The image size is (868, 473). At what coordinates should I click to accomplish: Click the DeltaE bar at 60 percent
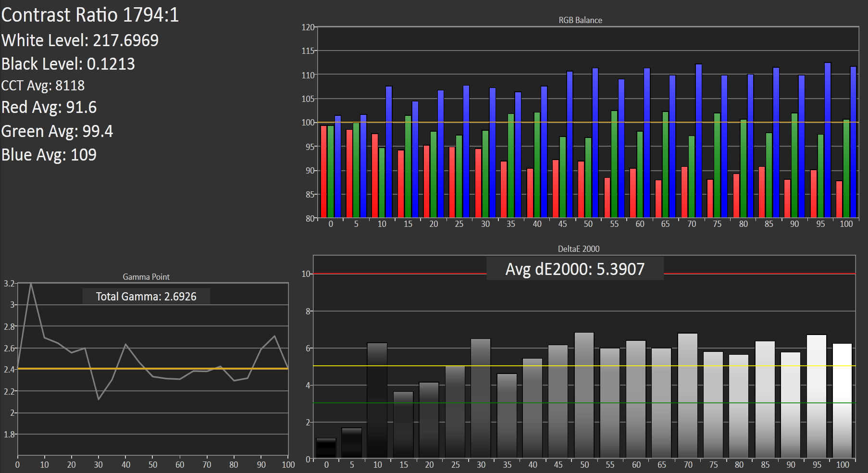636,399
